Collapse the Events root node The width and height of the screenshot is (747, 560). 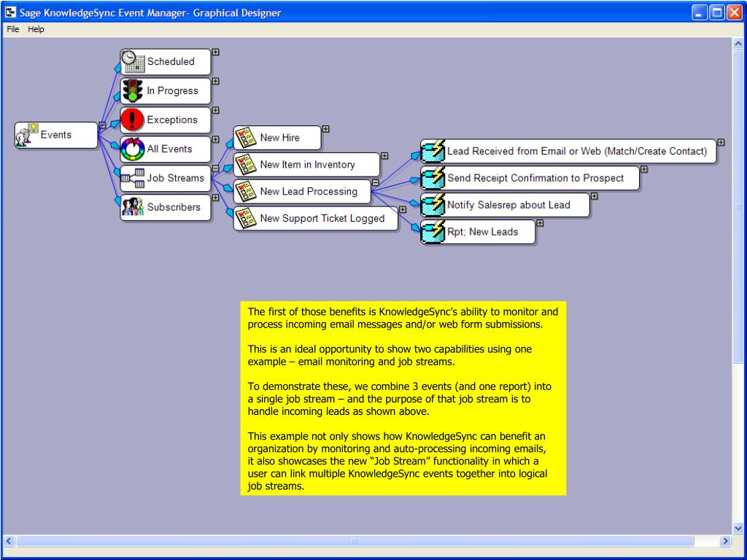tap(102, 125)
